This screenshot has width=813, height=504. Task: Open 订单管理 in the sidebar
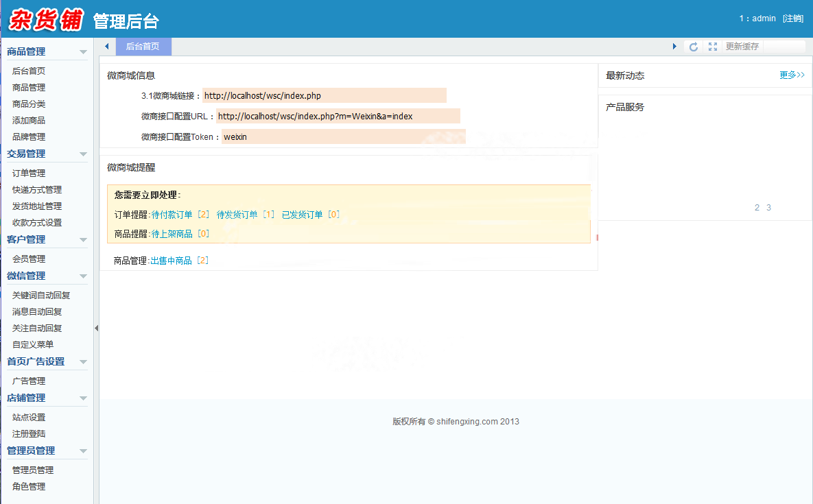pyautogui.click(x=29, y=173)
